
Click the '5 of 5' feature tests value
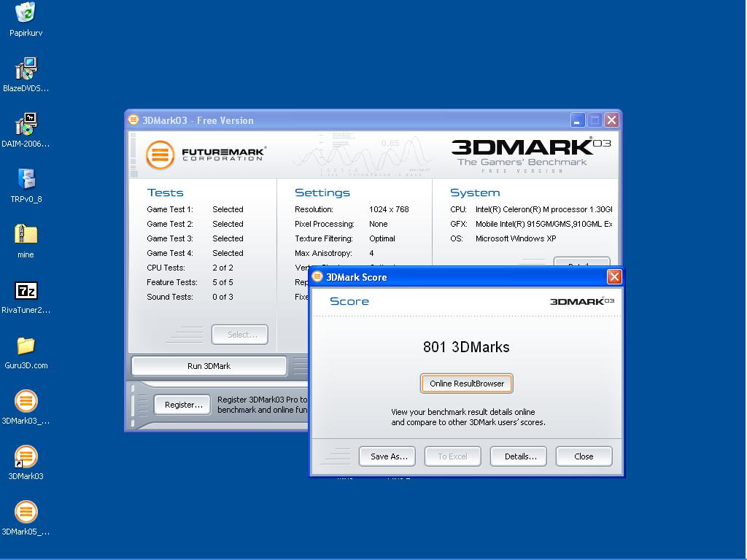click(223, 282)
